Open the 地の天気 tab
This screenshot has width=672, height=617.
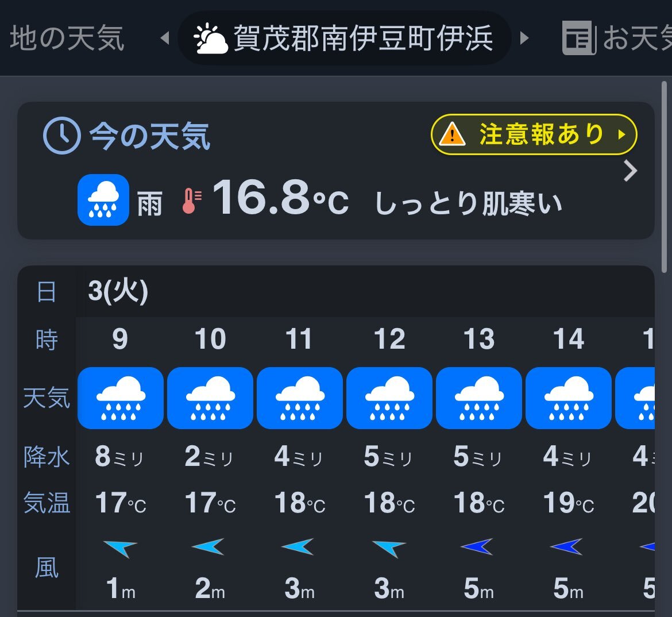pos(67,38)
